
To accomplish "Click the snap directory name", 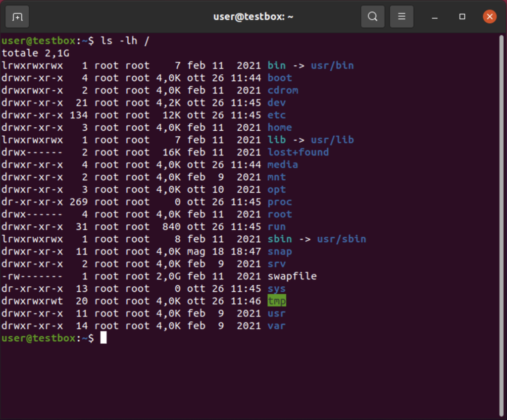I will (280, 252).
